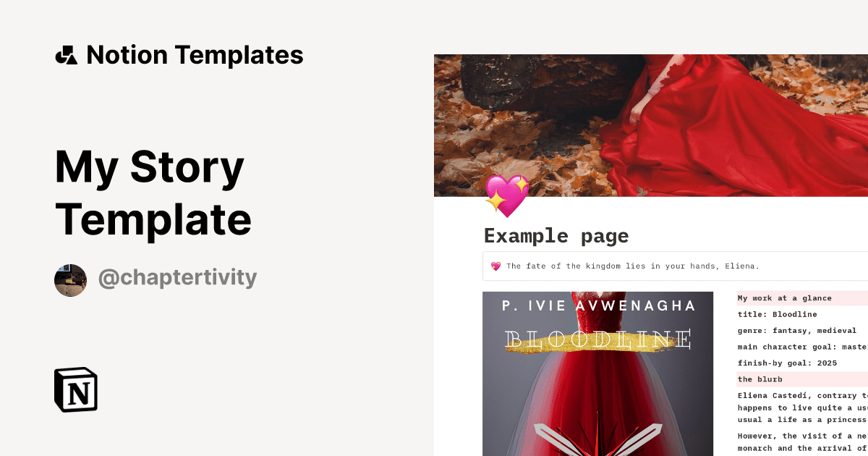Click the gold brush stroke on the Bloodline cover
Image resolution: width=868 pixels, height=456 pixels.
598,350
